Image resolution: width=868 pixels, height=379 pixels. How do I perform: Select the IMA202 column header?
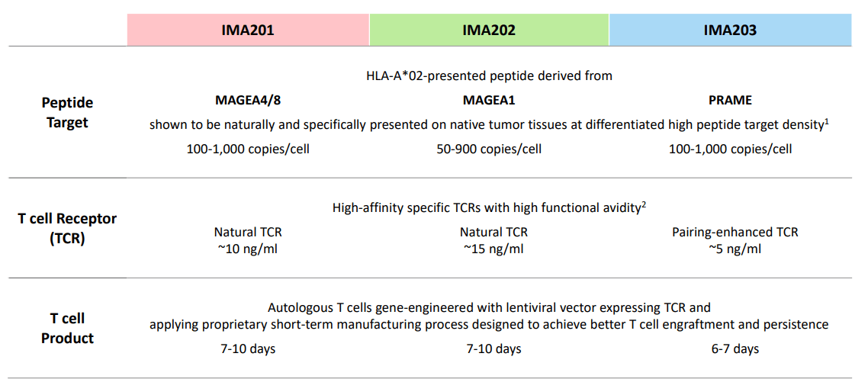(x=489, y=30)
